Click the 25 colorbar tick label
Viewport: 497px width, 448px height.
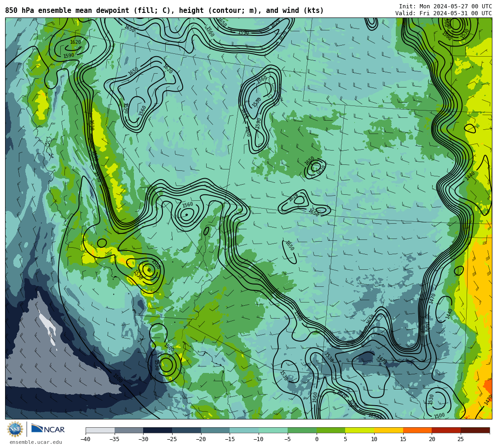pyautogui.click(x=461, y=439)
